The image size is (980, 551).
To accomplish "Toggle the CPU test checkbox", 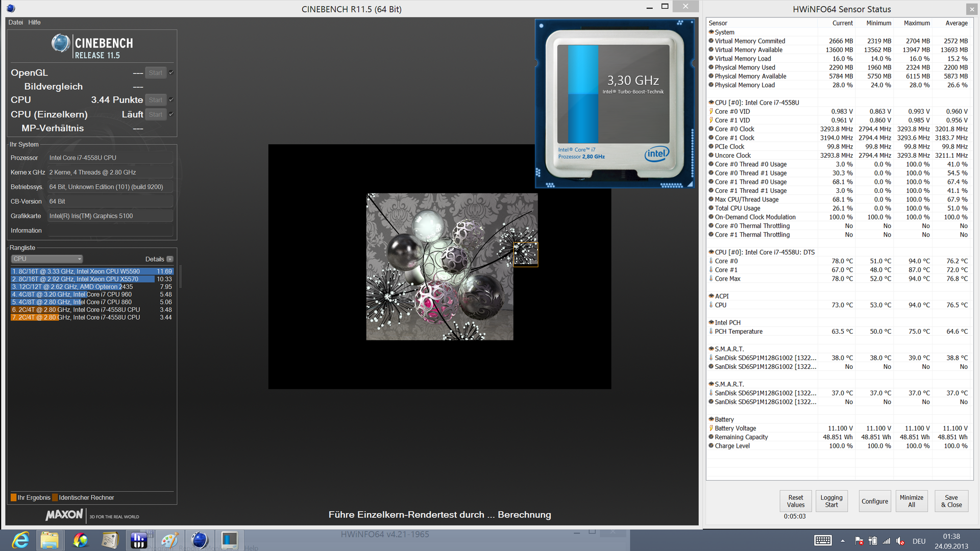I will coord(171,99).
